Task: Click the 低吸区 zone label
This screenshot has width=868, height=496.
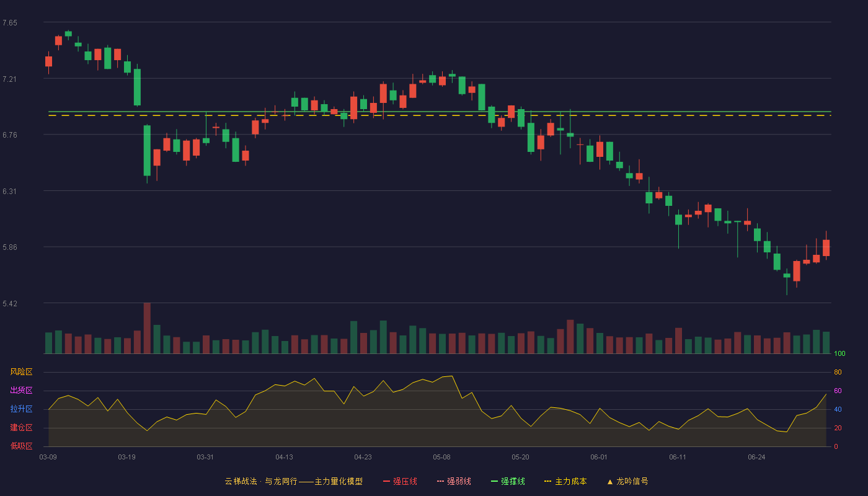Action: [21, 446]
